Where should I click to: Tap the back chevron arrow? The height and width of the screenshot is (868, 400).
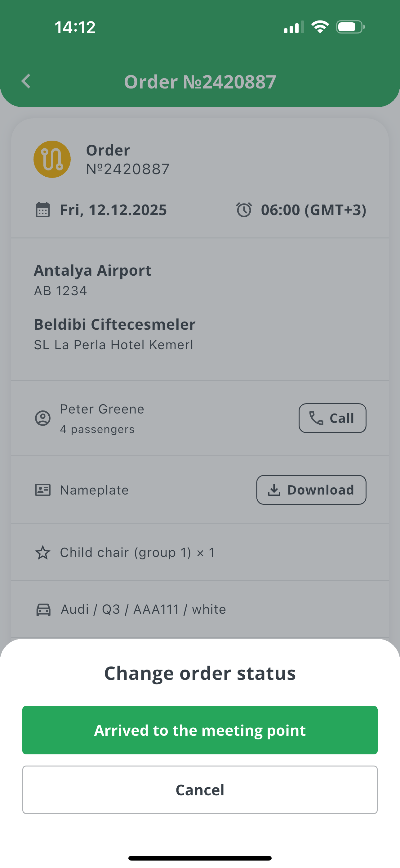click(x=26, y=81)
